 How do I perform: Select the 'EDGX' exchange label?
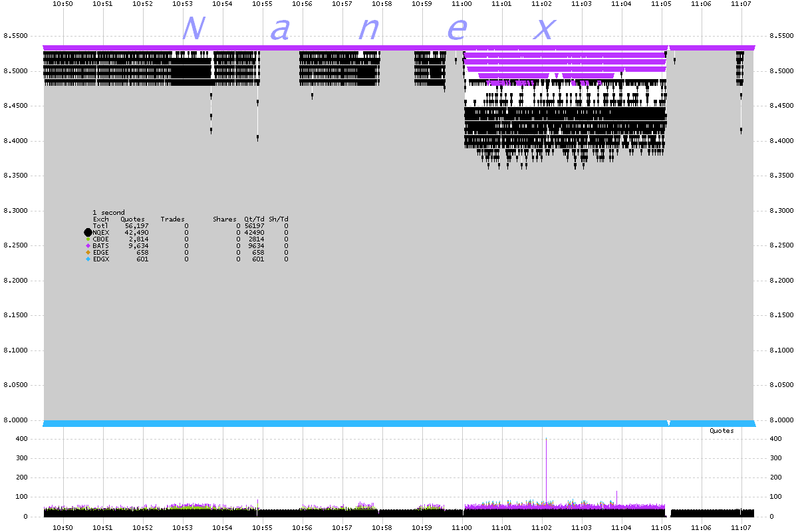point(100,259)
